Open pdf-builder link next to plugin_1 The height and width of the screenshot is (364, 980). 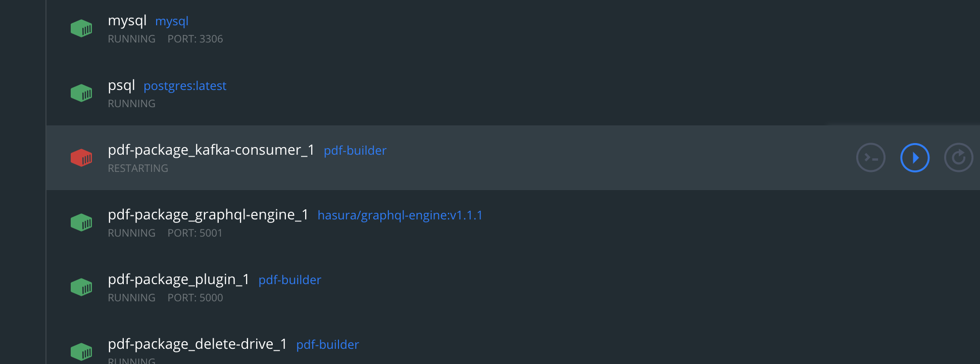pyautogui.click(x=290, y=280)
